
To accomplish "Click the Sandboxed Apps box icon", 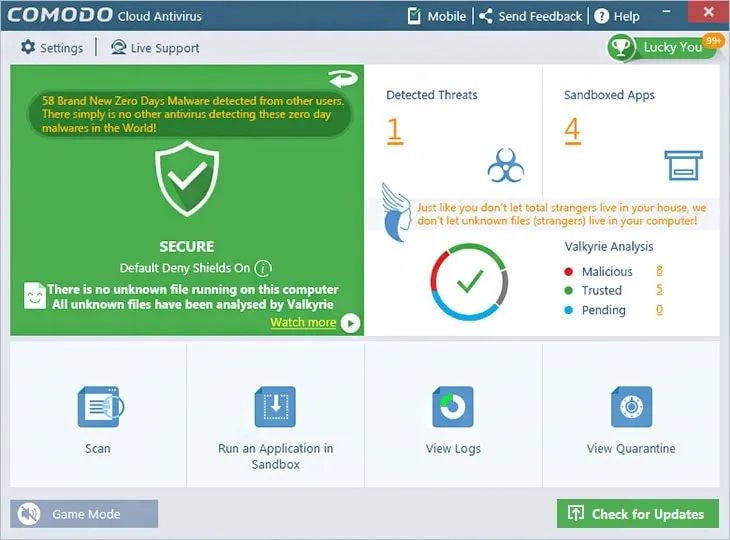I will (x=683, y=165).
